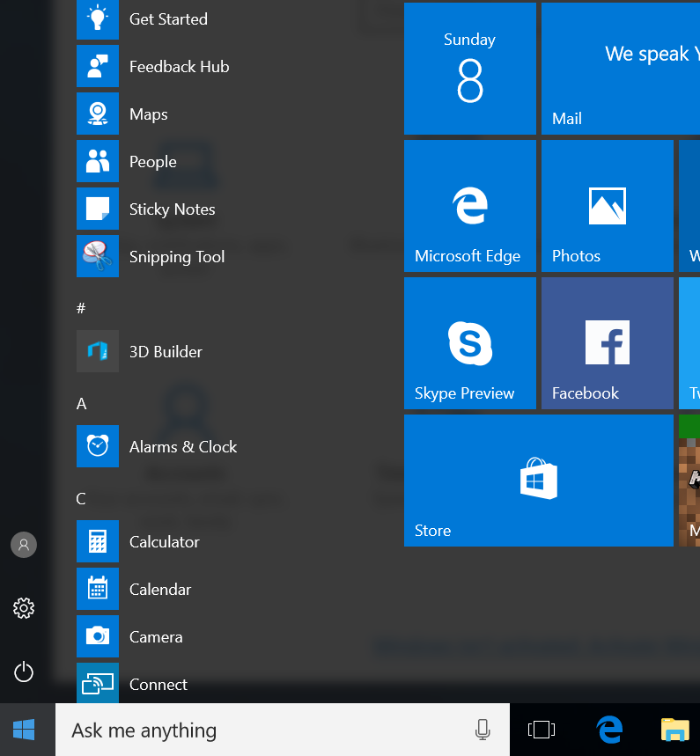This screenshot has width=700, height=756.
Task: Select the 'Camera' label
Action: point(156,637)
